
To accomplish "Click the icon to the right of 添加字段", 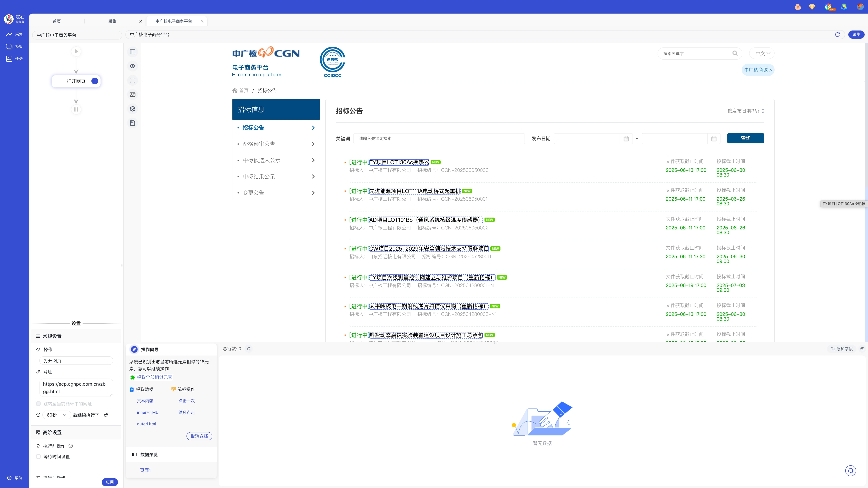I will coord(862,349).
